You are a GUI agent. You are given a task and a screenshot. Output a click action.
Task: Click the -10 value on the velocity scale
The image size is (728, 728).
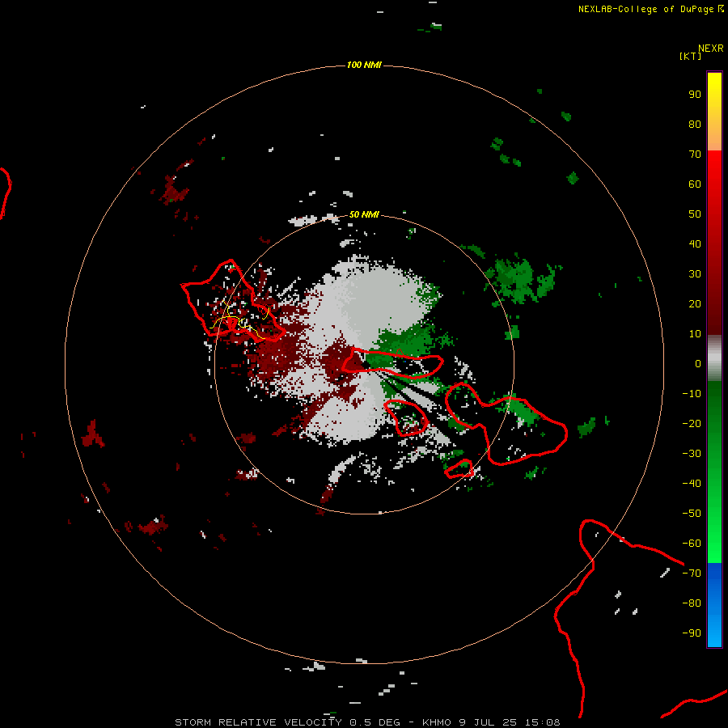pos(692,394)
